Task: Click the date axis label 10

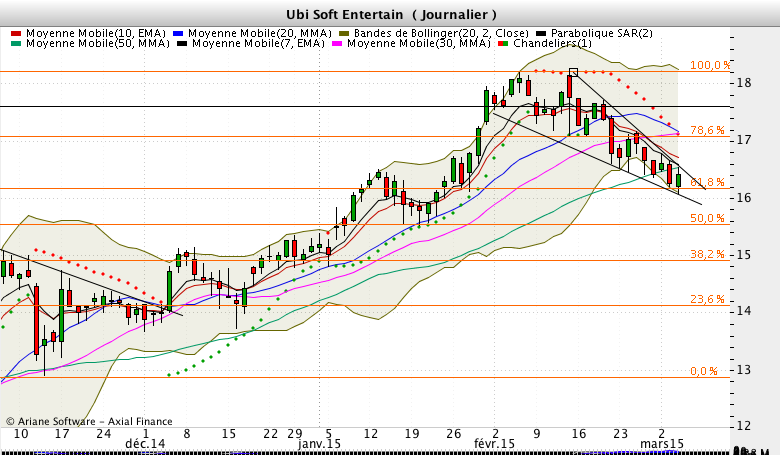Action: click(21, 434)
